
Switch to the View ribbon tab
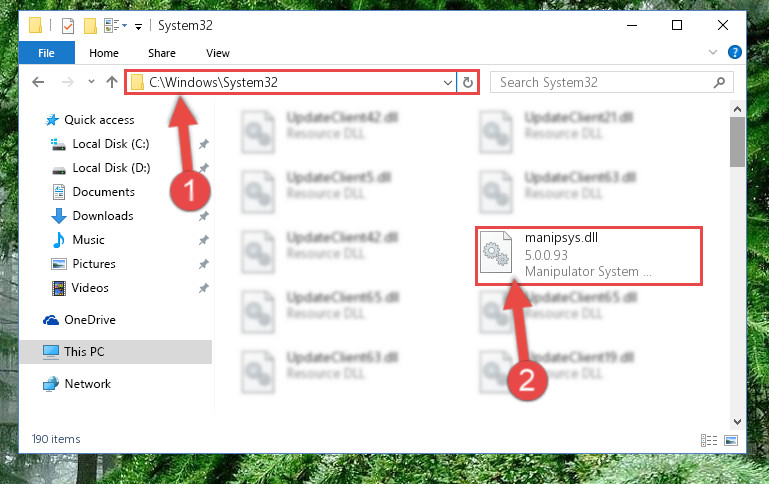tap(217, 53)
